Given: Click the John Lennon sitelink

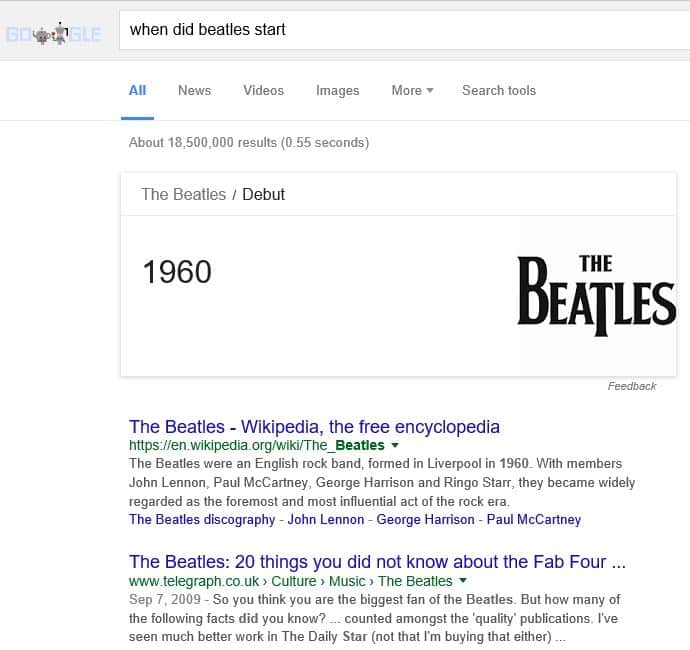Looking at the screenshot, I should coord(325,519).
